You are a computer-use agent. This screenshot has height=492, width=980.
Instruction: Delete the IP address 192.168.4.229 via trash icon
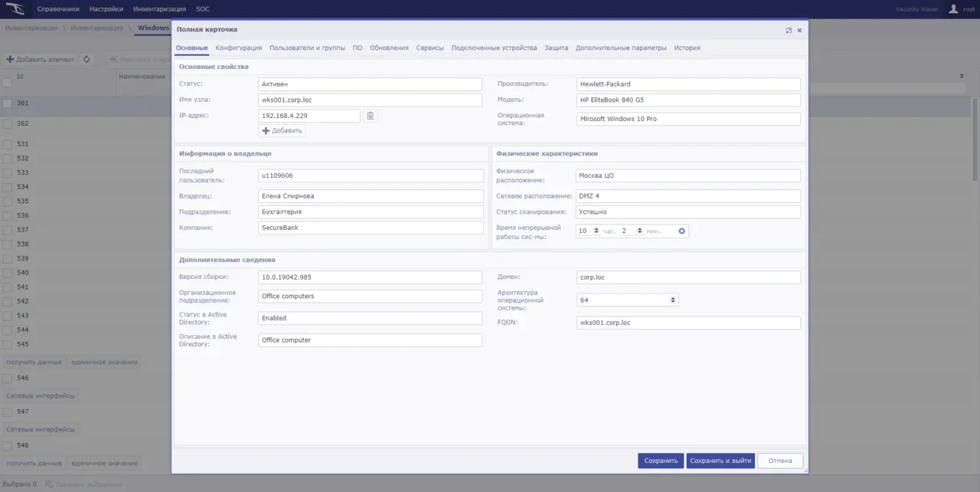(370, 116)
